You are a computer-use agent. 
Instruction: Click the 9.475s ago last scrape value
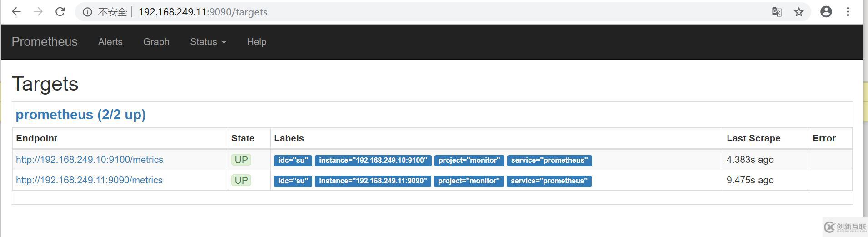[x=750, y=180]
